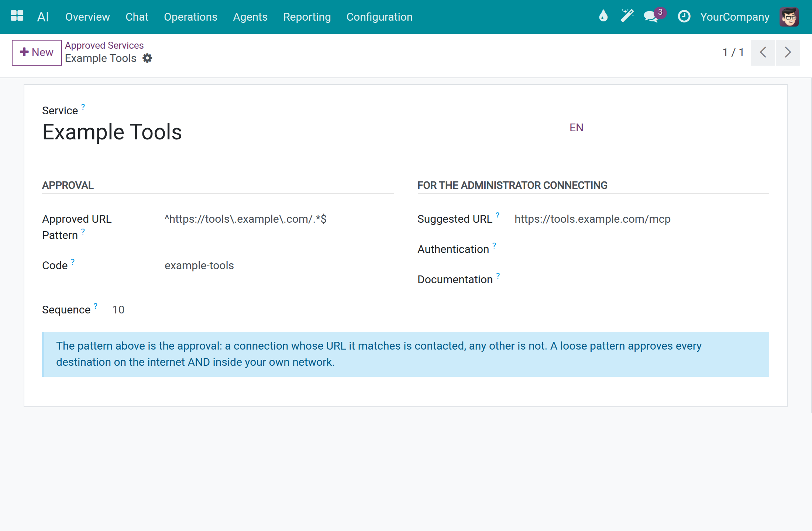The image size is (812, 531).
Task: Open the Reporting menu
Action: pos(307,17)
